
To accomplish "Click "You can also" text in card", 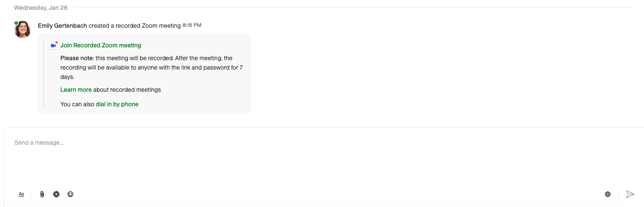I will point(77,104).
